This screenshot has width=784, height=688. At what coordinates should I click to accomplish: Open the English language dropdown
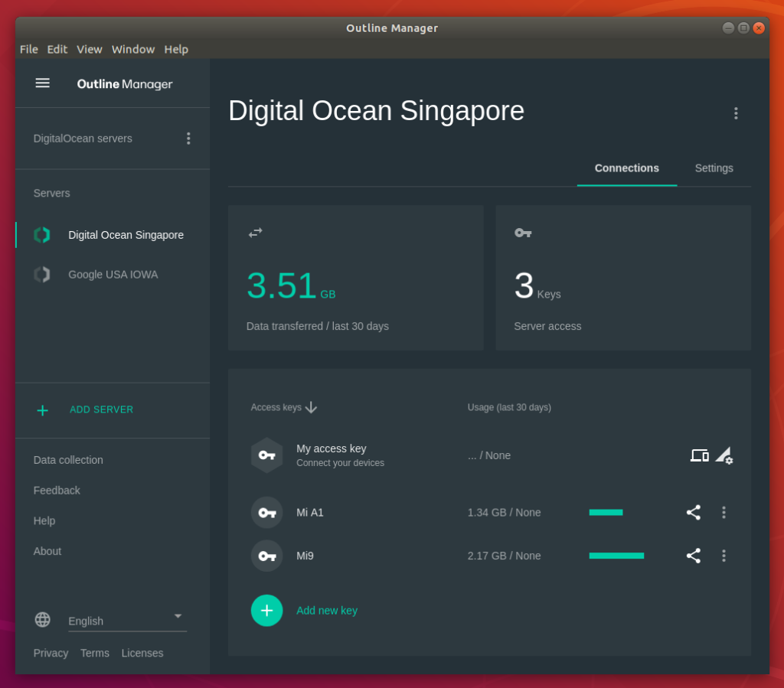[x=177, y=616]
